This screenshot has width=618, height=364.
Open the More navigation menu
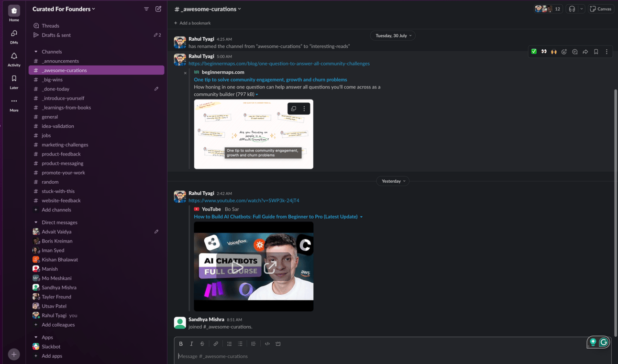(x=14, y=104)
